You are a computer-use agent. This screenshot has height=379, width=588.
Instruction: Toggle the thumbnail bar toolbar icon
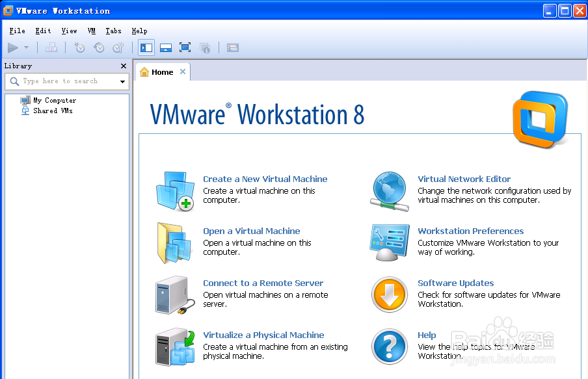(166, 47)
